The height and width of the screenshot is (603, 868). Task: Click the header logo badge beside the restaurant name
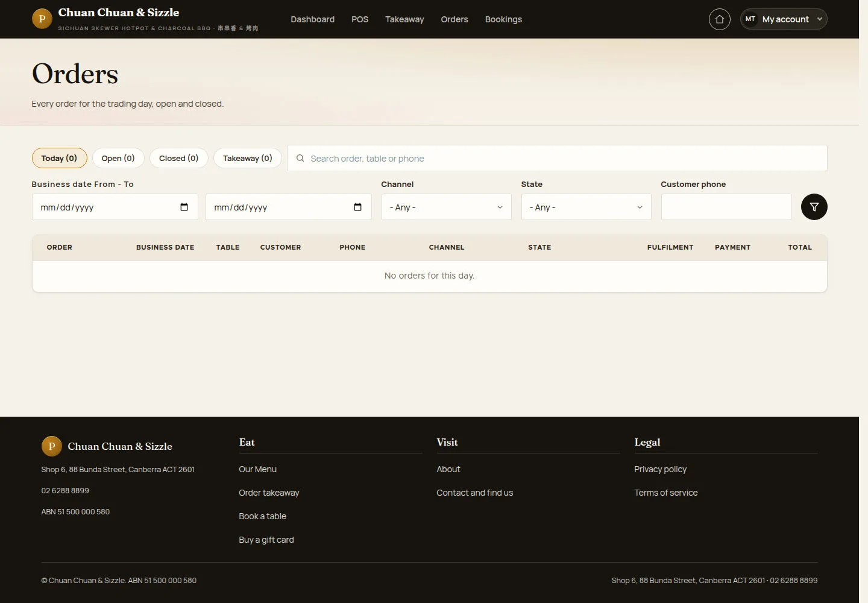(x=42, y=19)
